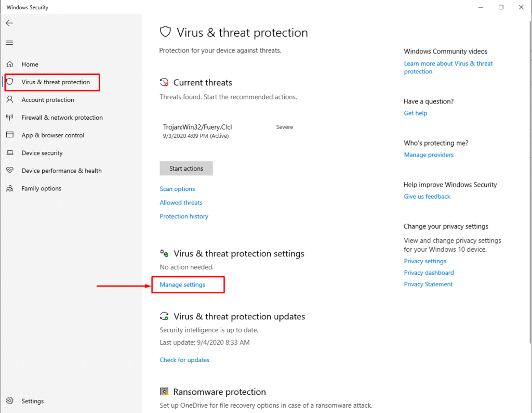
Task: Click Check for updates link
Action: point(184,360)
